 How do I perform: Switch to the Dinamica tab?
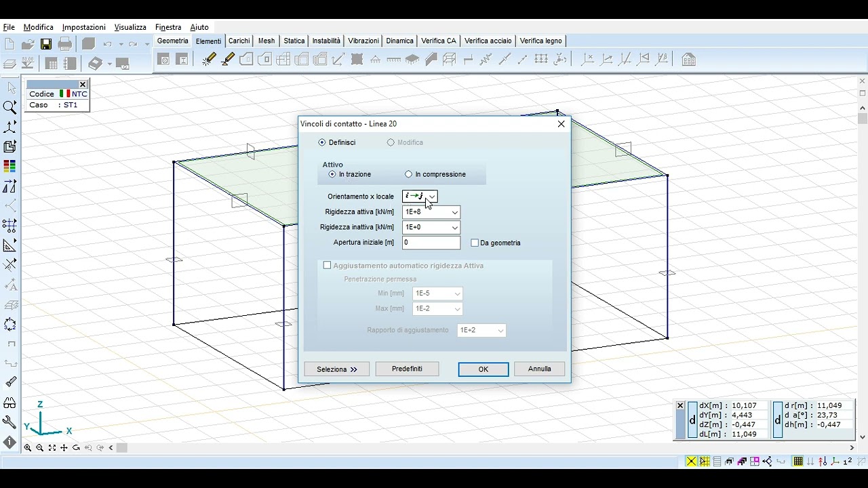coord(400,41)
